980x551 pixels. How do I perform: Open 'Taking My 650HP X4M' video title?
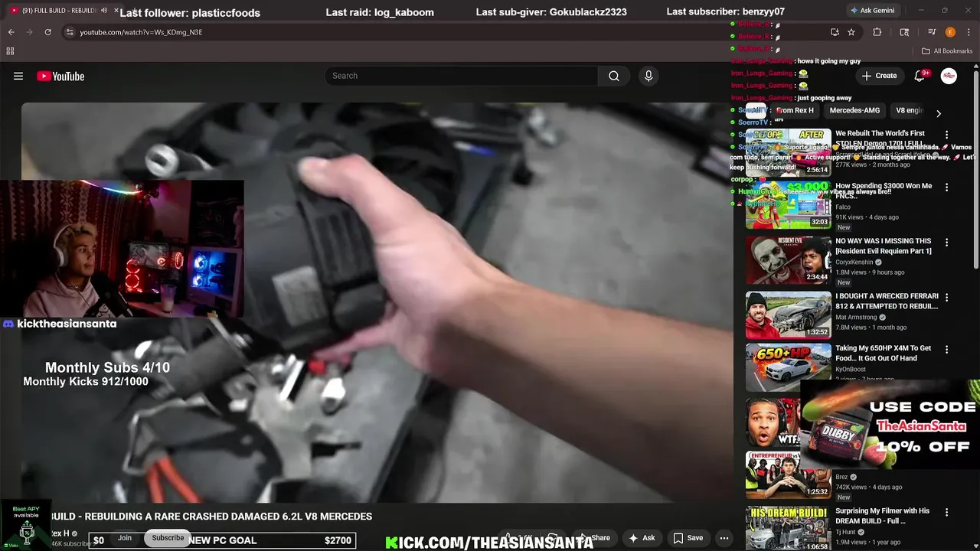(884, 353)
